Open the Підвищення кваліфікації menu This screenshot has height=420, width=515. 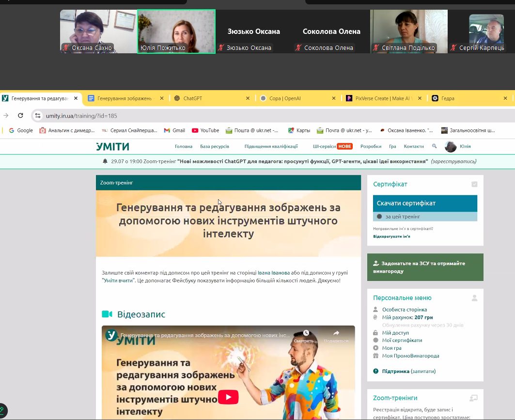pos(271,146)
